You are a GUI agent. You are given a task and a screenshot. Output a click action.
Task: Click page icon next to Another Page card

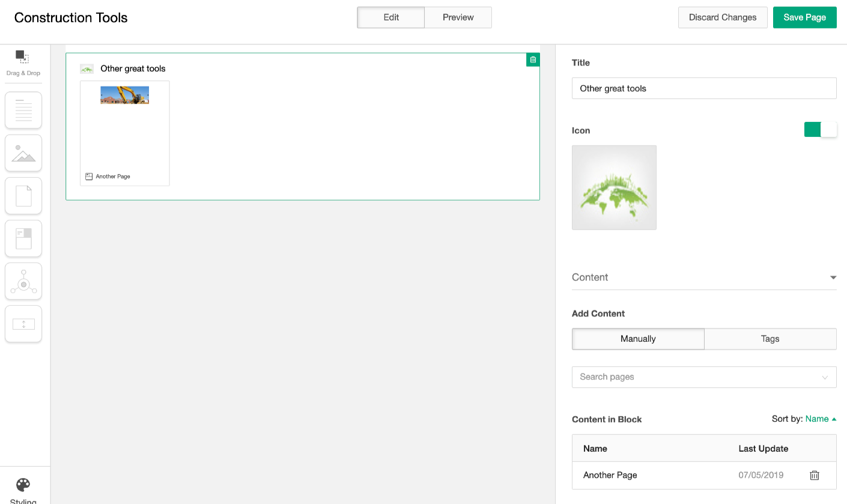pos(89,177)
